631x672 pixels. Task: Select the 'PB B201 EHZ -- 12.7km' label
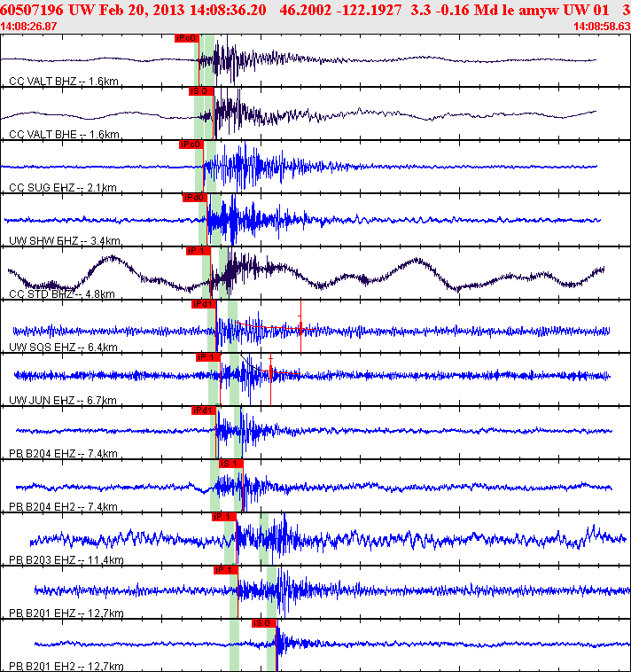66,613
